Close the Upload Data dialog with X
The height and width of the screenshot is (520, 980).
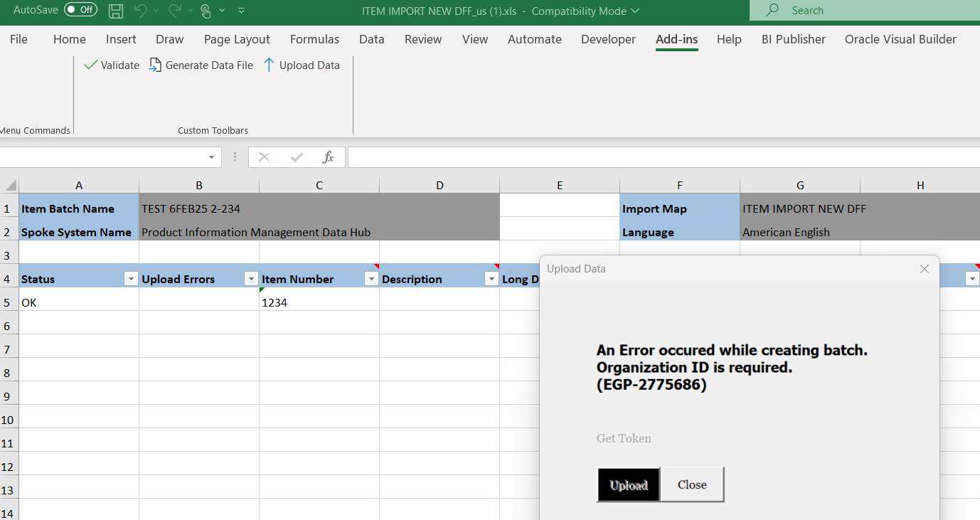pos(925,269)
